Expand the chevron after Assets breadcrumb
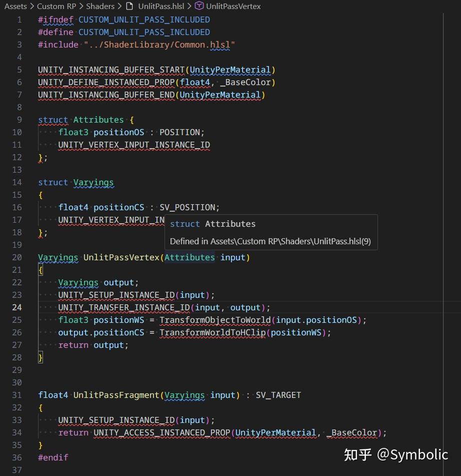Screen dimensions: 461x476 (x=32, y=6)
